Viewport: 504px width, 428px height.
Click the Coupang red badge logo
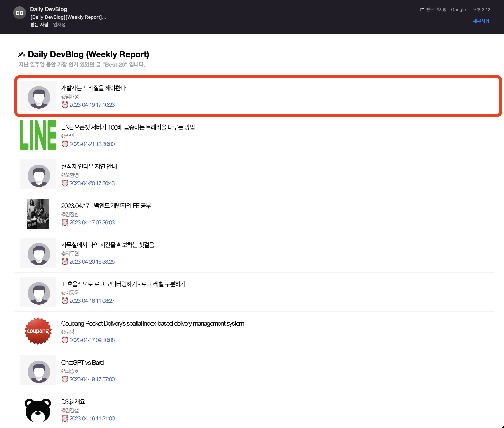click(38, 331)
